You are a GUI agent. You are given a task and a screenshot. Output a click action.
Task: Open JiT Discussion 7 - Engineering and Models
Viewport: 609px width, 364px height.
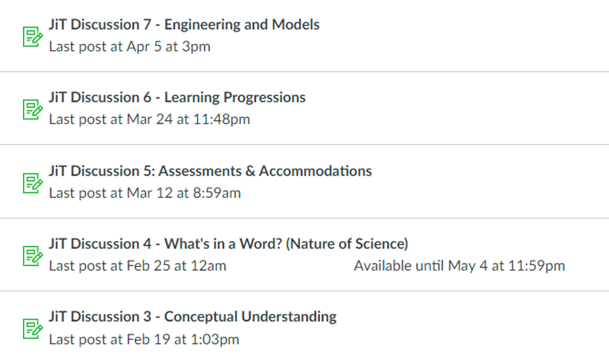[184, 24]
